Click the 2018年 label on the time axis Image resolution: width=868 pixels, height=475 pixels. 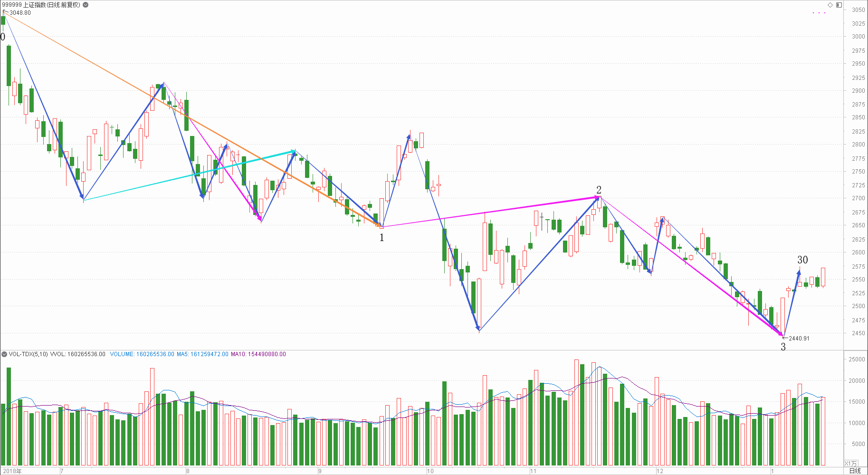12,471
